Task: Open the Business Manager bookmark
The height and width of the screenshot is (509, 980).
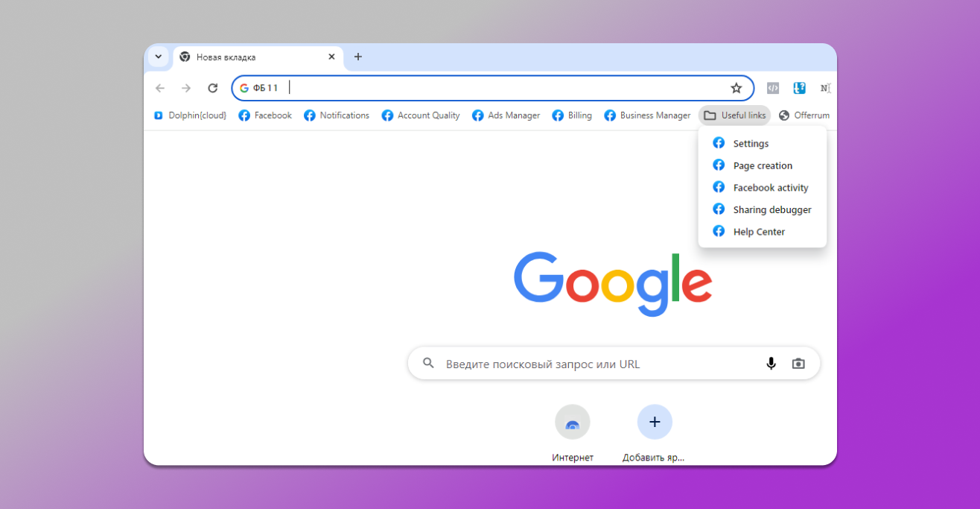Action: pos(647,116)
